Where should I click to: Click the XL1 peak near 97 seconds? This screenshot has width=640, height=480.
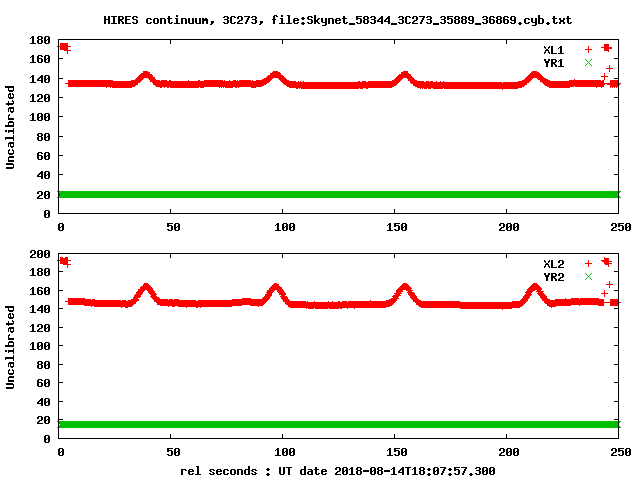click(276, 76)
